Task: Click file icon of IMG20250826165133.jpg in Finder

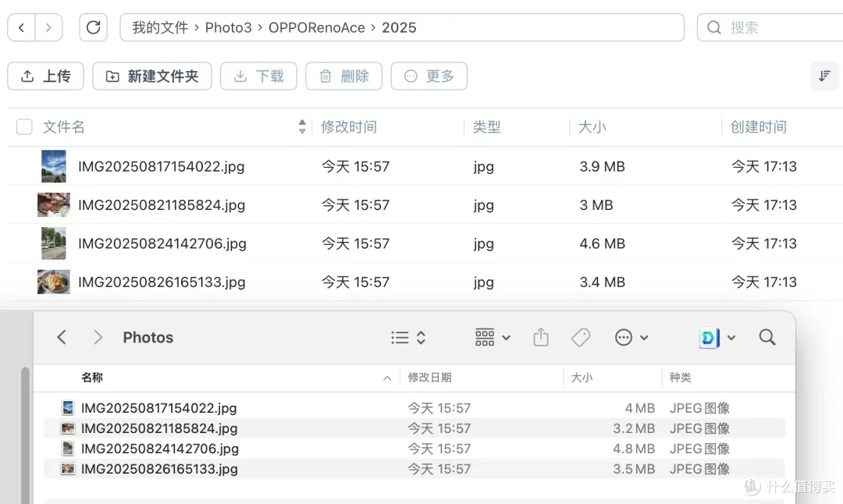Action: [x=68, y=469]
